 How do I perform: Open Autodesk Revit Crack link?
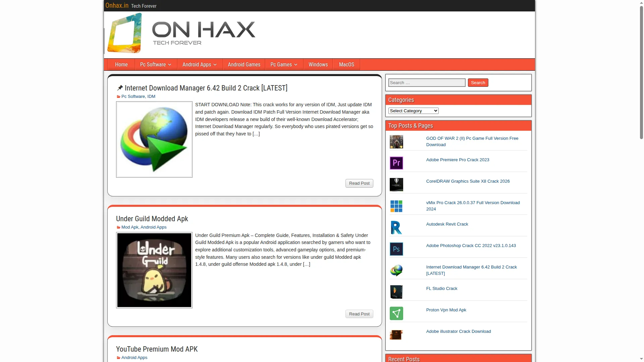pyautogui.click(x=447, y=224)
